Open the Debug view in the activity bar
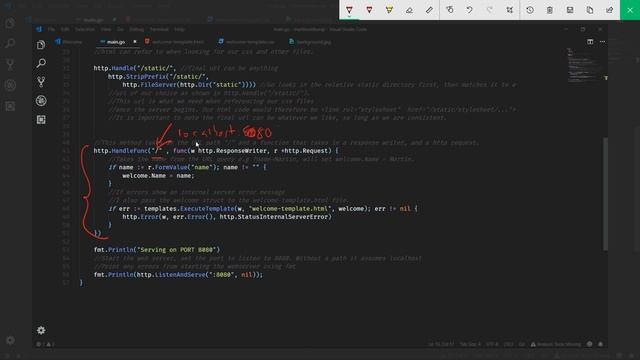 pyautogui.click(x=41, y=101)
